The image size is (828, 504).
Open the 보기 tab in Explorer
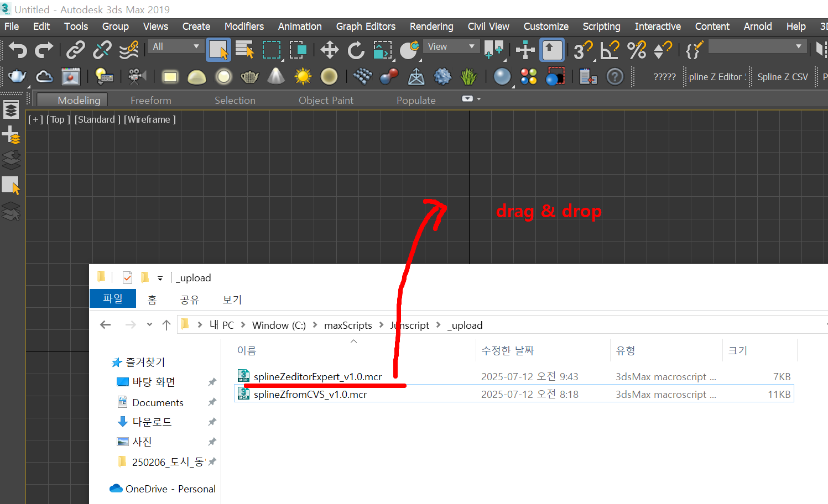click(x=232, y=300)
